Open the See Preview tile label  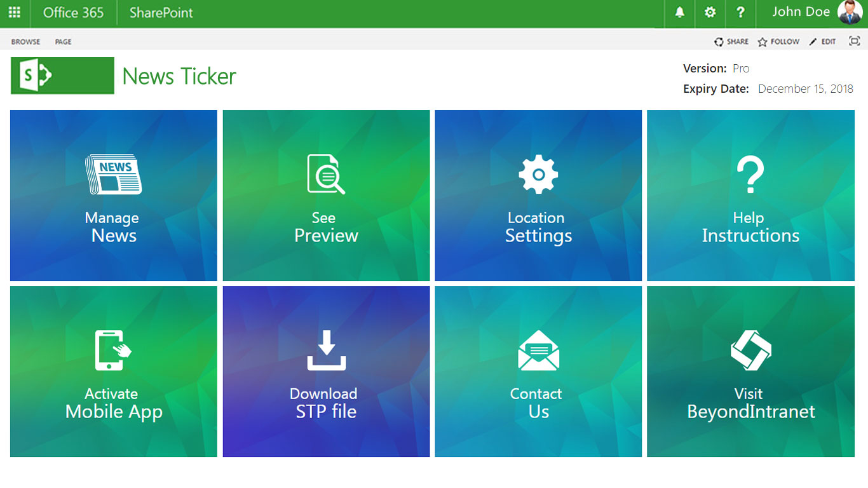point(326,227)
